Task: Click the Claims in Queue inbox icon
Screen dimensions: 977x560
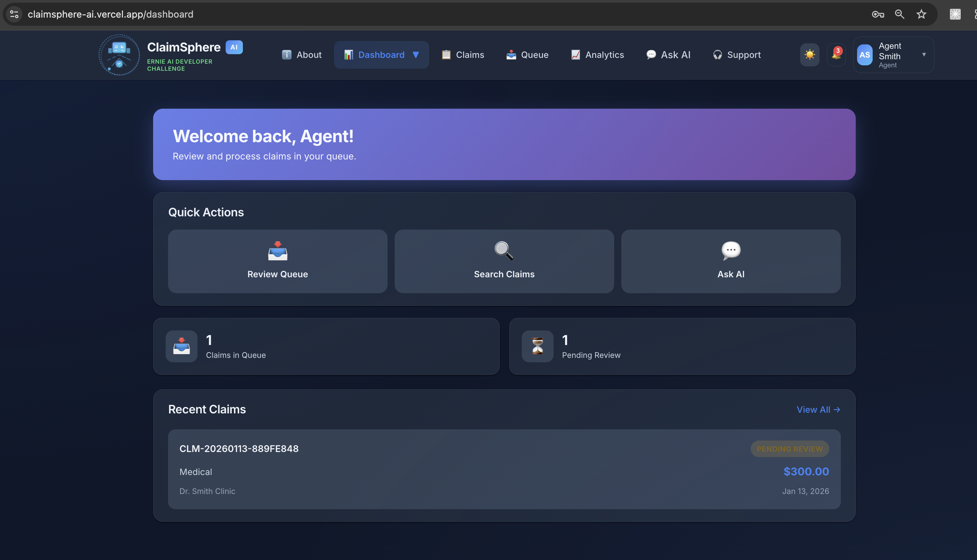Action: 181,346
